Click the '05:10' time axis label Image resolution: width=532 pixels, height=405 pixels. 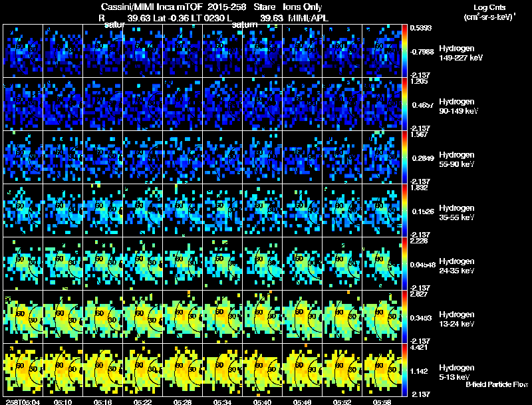point(63,402)
